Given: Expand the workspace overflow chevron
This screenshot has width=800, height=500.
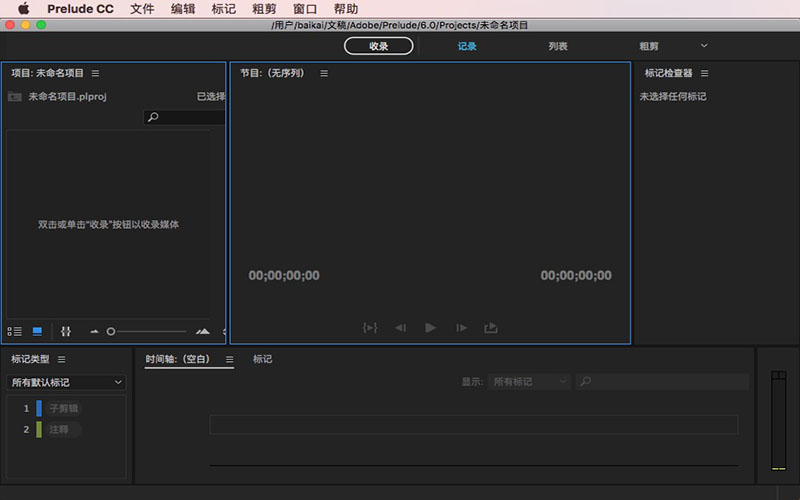Looking at the screenshot, I should click(x=704, y=45).
